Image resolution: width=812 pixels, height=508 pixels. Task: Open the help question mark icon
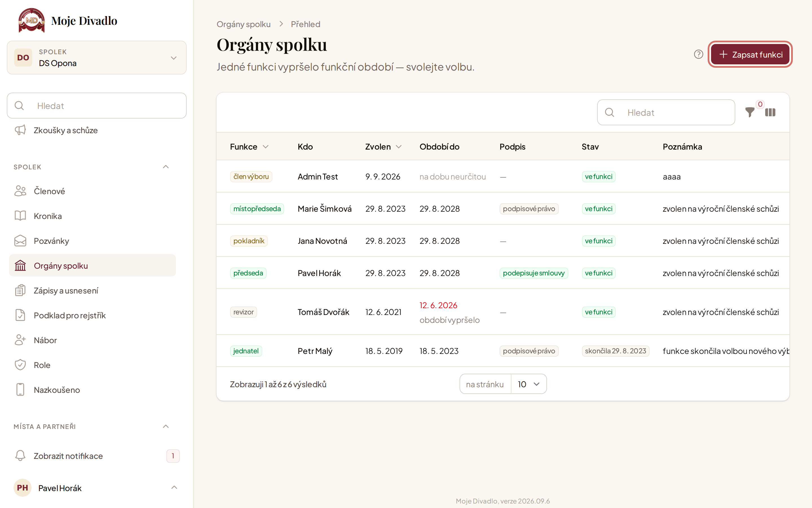(698, 54)
